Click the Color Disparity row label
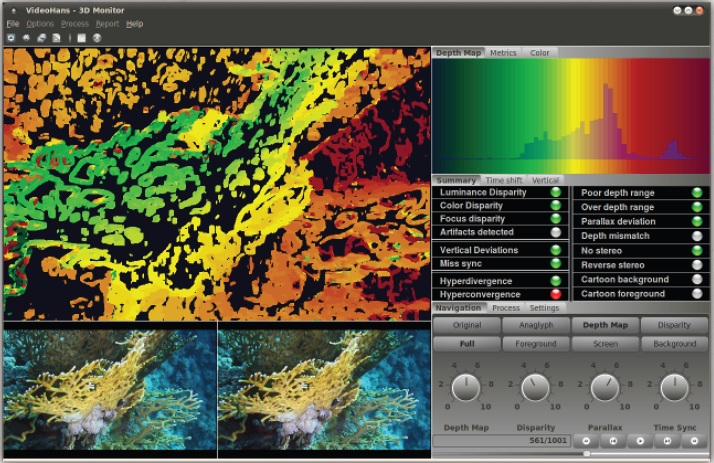 [471, 206]
